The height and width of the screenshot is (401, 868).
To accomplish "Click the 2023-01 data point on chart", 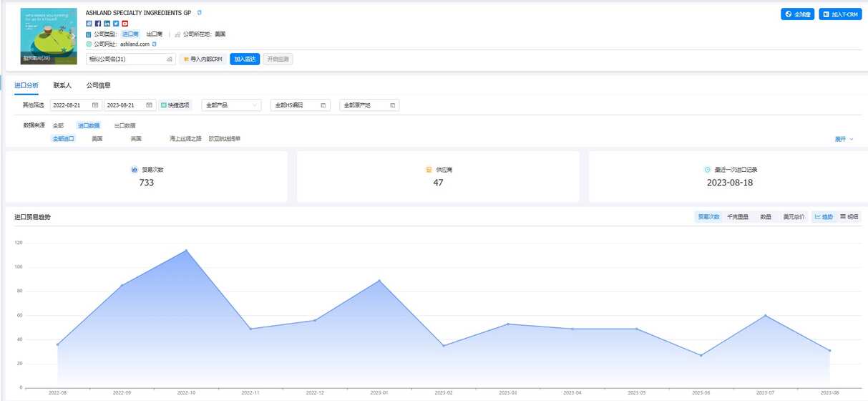I will (379, 280).
